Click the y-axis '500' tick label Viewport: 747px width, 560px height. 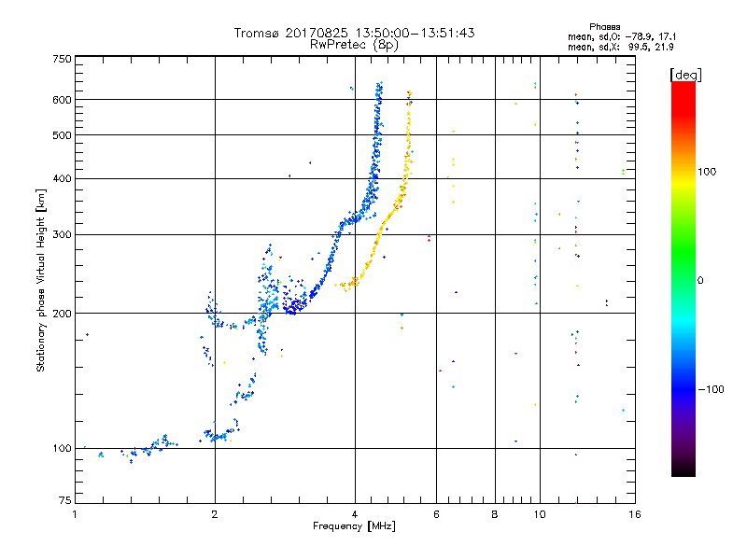62,135
